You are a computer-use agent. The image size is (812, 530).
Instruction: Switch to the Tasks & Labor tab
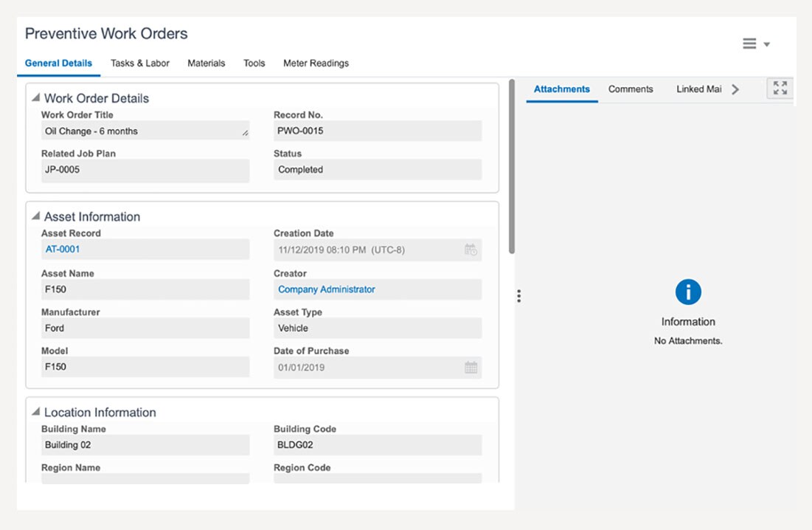click(140, 63)
